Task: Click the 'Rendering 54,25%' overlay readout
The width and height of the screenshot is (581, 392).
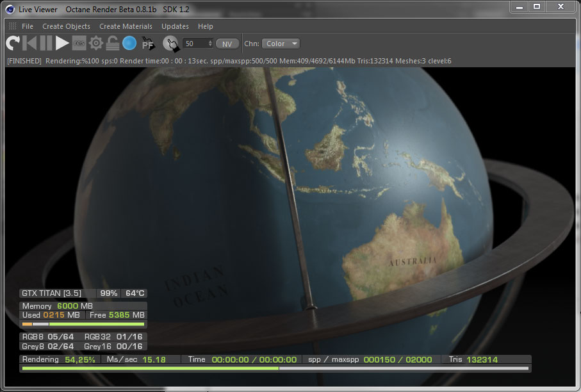Action: pos(58,359)
